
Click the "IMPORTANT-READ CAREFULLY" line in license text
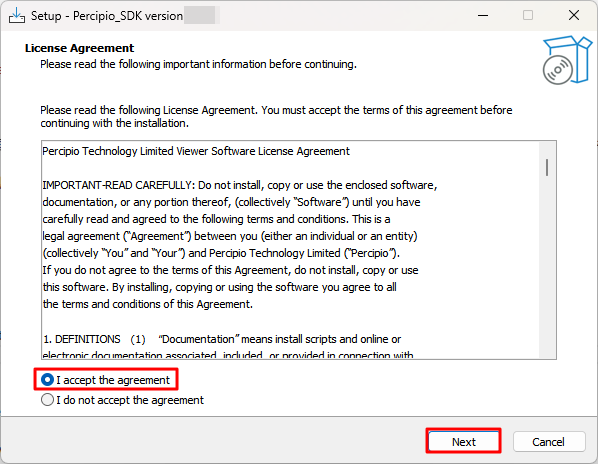pos(240,185)
